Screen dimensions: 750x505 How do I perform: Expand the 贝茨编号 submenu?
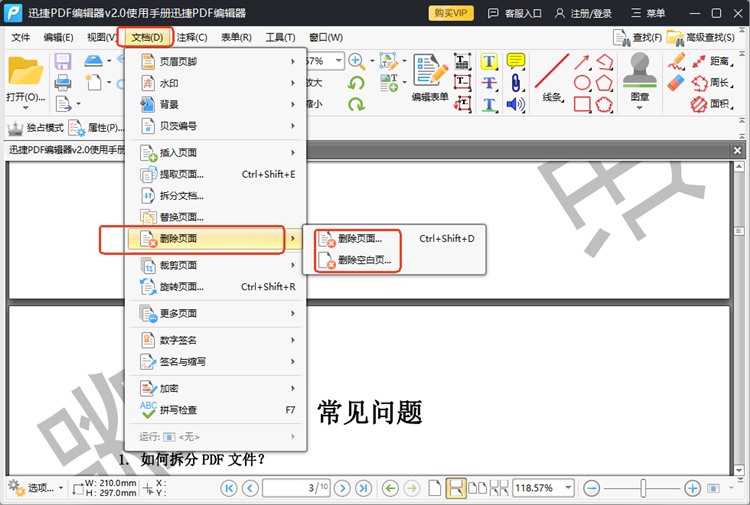215,126
